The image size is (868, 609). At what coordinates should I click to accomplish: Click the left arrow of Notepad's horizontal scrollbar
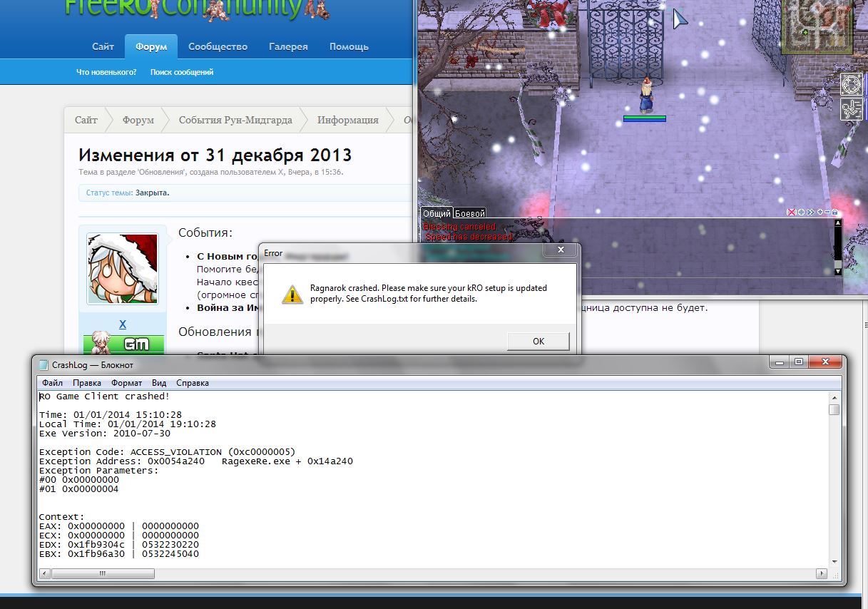(45, 573)
